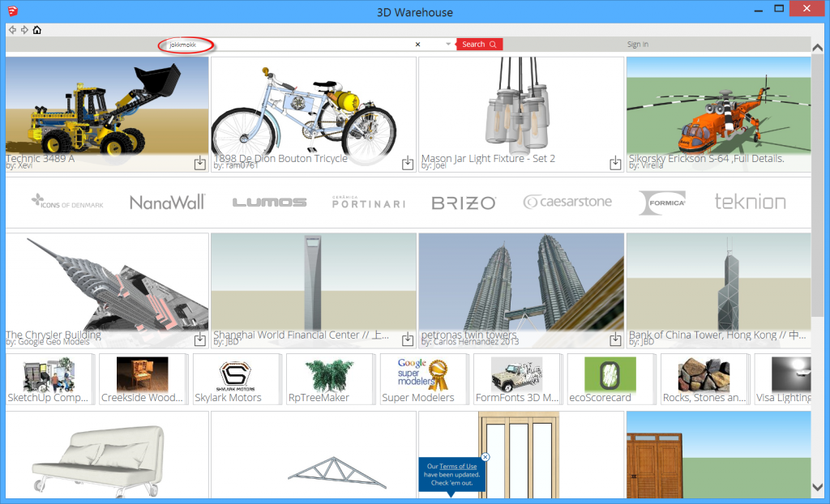Expand the search box dropdown arrow
This screenshot has width=830, height=504.
click(x=448, y=45)
